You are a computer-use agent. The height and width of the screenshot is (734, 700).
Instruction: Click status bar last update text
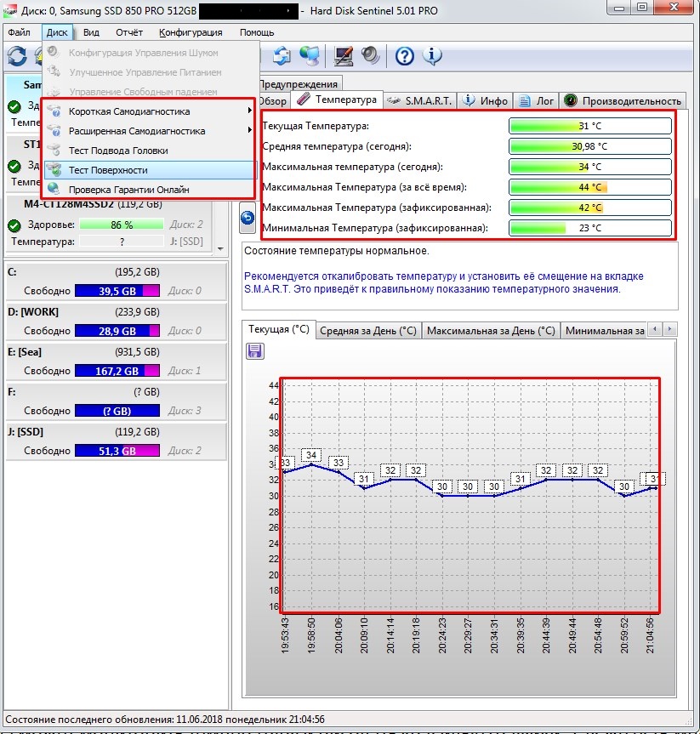pos(165,720)
